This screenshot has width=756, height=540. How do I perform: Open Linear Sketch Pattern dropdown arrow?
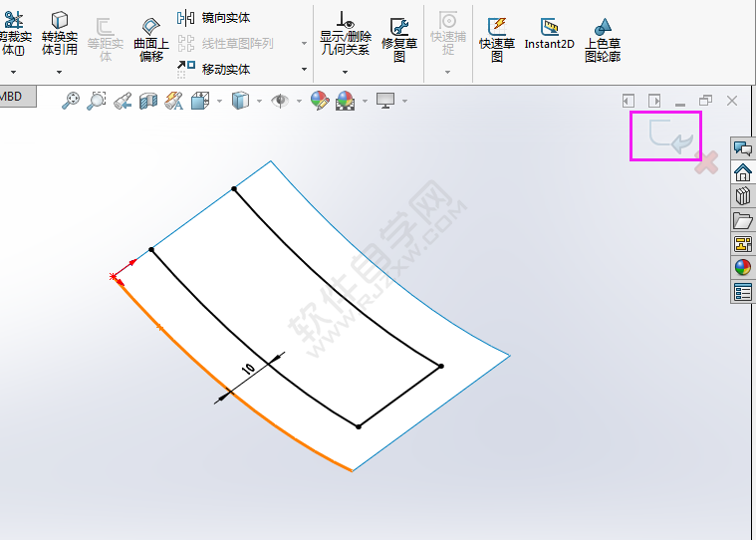(304, 44)
